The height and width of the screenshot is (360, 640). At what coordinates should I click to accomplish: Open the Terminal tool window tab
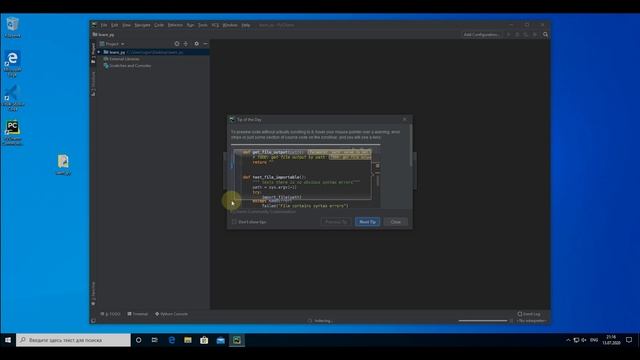click(138, 314)
